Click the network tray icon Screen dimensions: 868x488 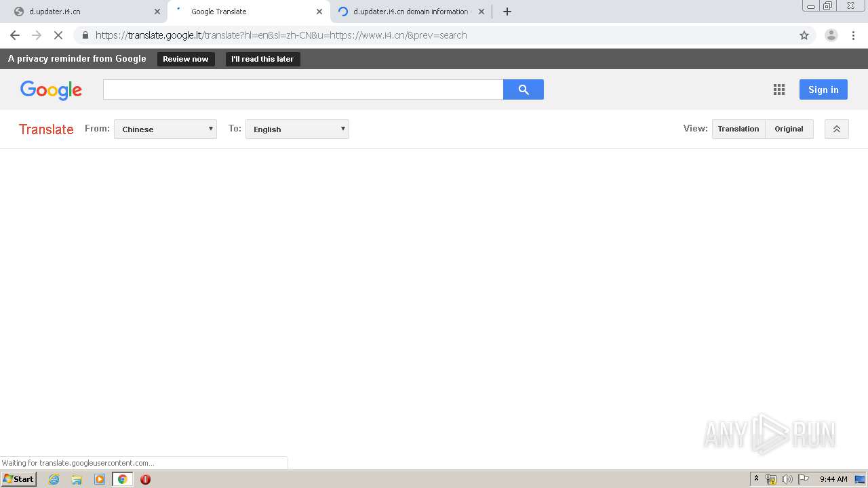pos(771,479)
